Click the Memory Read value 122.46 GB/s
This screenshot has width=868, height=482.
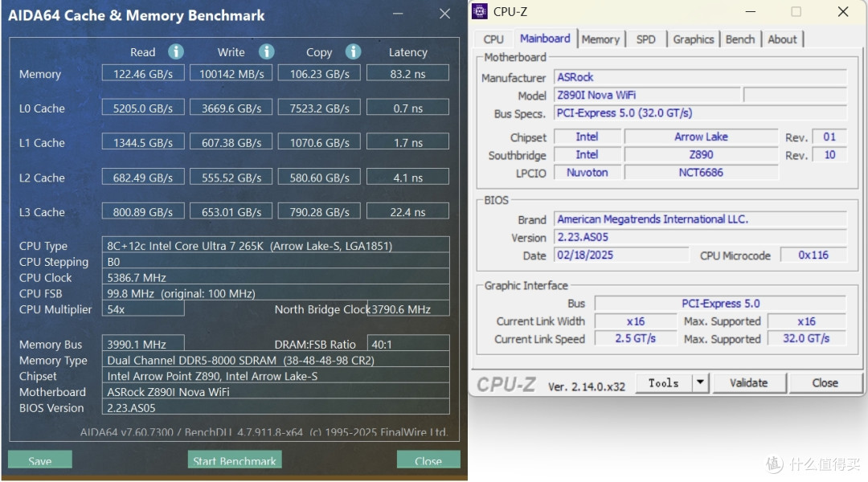point(143,73)
